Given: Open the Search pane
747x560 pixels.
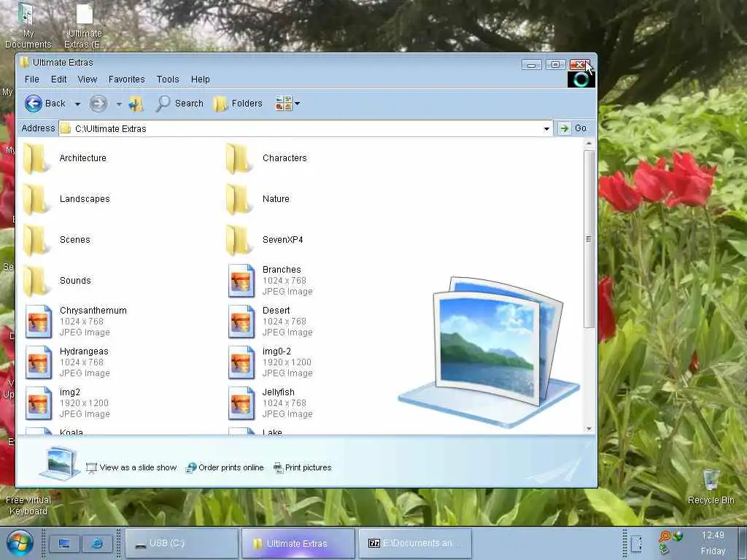Looking at the screenshot, I should tap(179, 104).
